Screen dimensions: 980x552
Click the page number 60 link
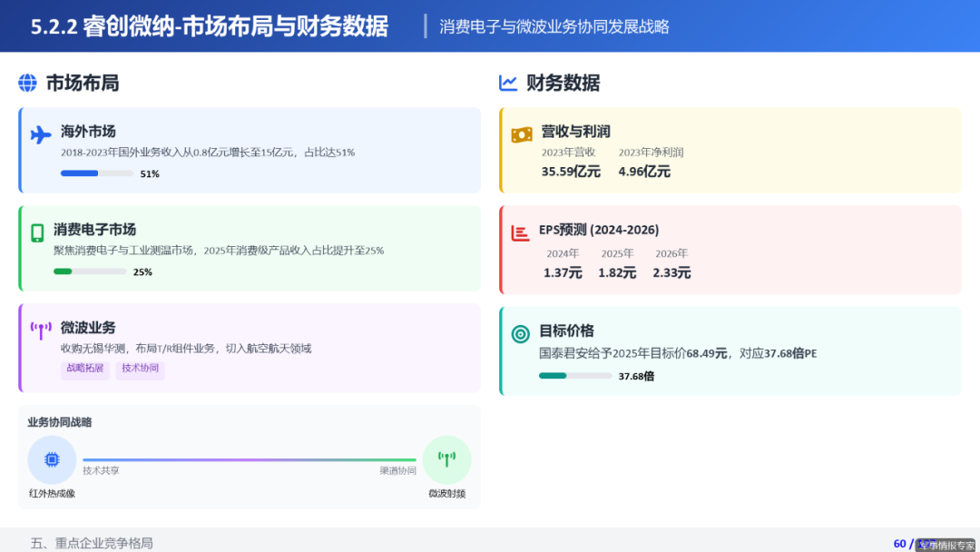click(898, 542)
